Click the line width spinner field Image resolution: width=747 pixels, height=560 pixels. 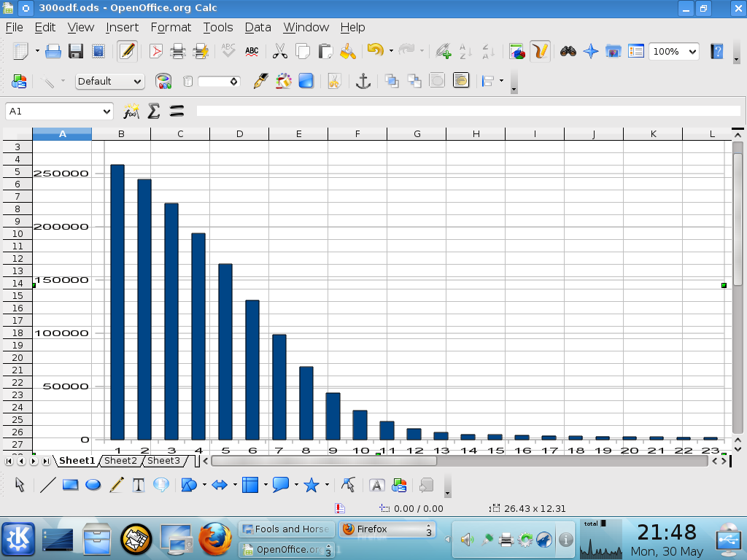(219, 82)
